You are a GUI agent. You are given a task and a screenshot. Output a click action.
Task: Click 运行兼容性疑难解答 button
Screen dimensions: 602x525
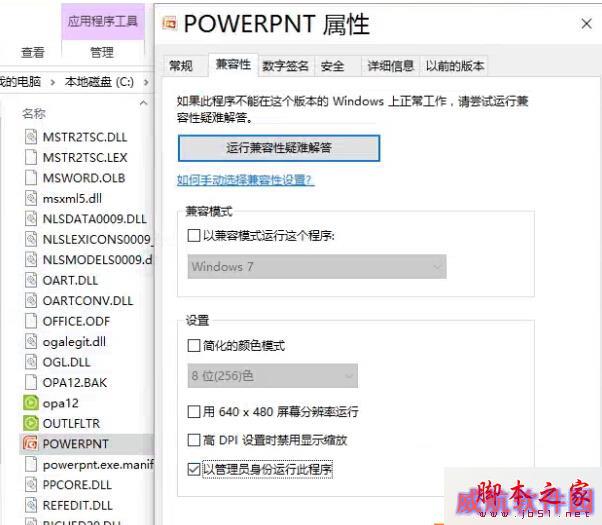[279, 148]
